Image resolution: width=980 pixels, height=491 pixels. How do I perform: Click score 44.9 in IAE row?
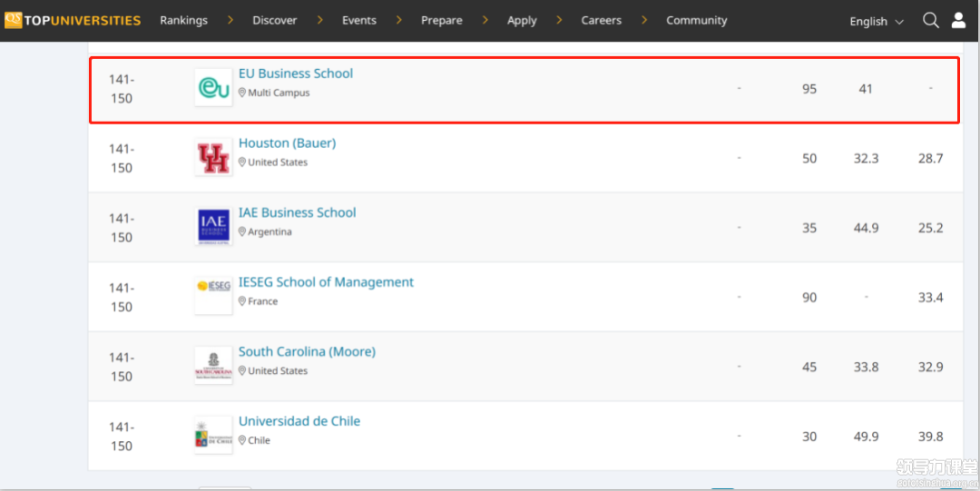[867, 228]
